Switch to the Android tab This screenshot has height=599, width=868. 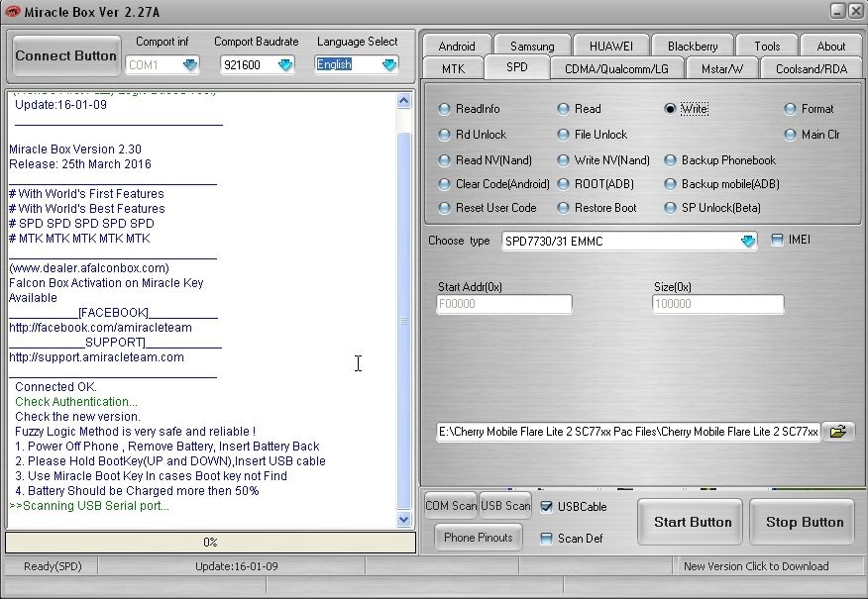point(457,46)
